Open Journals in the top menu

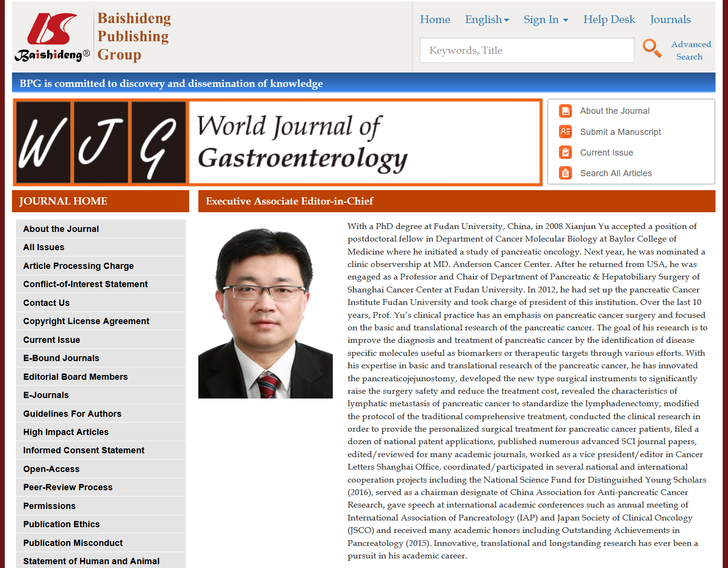[670, 20]
